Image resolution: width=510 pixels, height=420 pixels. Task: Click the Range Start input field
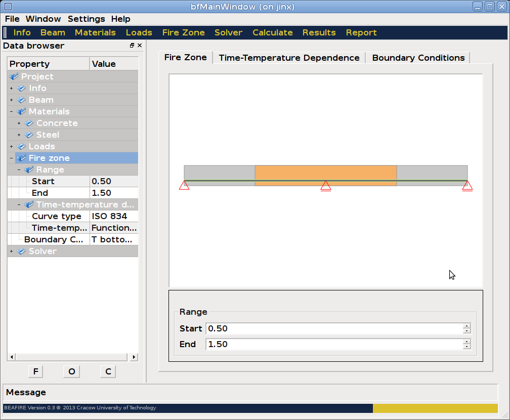(334, 328)
